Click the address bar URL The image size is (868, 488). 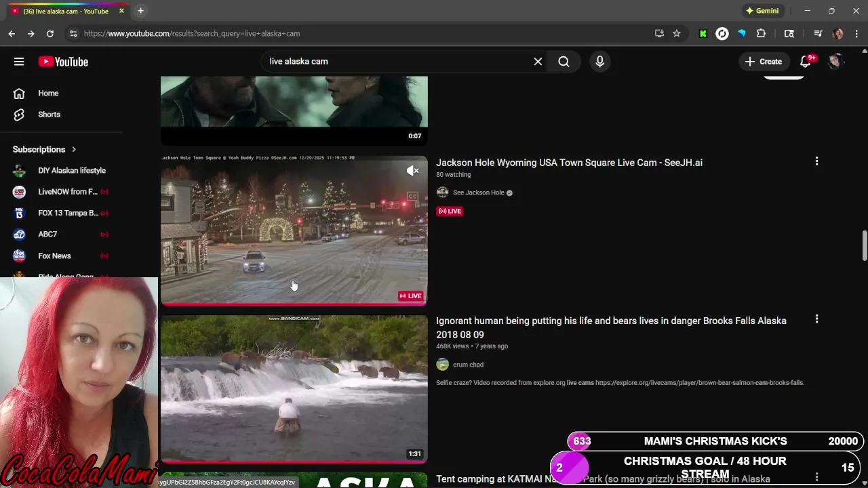coord(192,33)
